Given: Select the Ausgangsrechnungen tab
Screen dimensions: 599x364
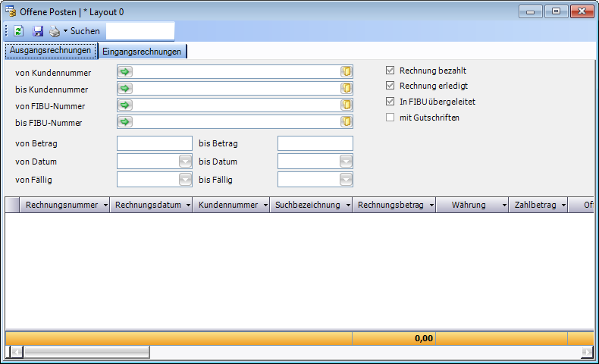Looking at the screenshot, I should (50, 51).
